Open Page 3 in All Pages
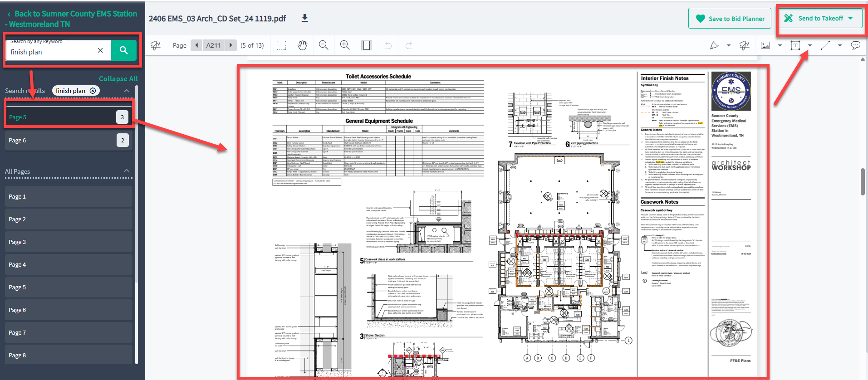Image resolution: width=868 pixels, height=380 pixels. (x=69, y=242)
